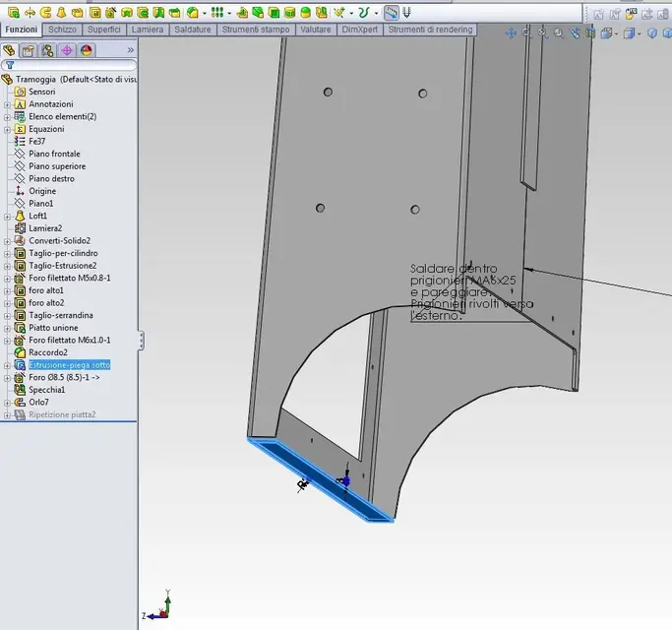Select the Specchia1 feature
672x630 pixels.
[46, 390]
